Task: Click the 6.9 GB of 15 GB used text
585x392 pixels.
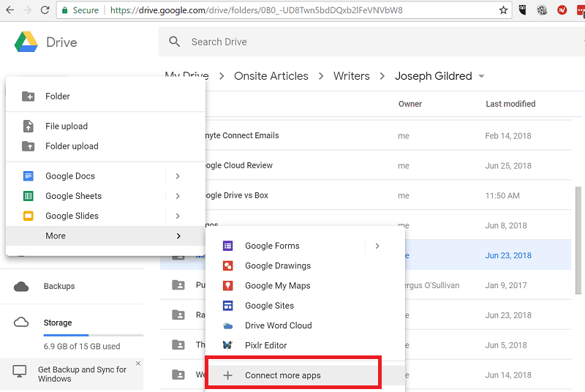Action: pyautogui.click(x=82, y=346)
